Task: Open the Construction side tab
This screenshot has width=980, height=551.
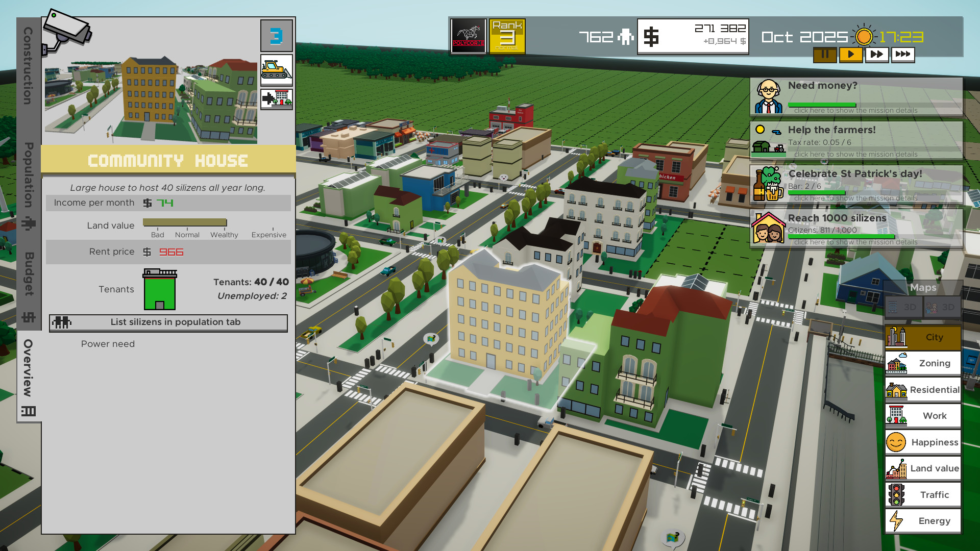Action: click(29, 66)
